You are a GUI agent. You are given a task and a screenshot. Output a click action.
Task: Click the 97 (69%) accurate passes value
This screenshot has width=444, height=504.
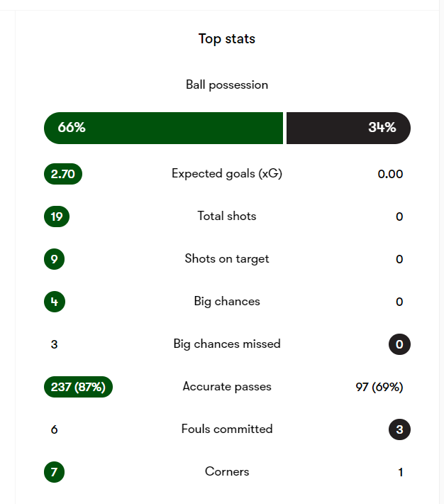[x=379, y=387]
